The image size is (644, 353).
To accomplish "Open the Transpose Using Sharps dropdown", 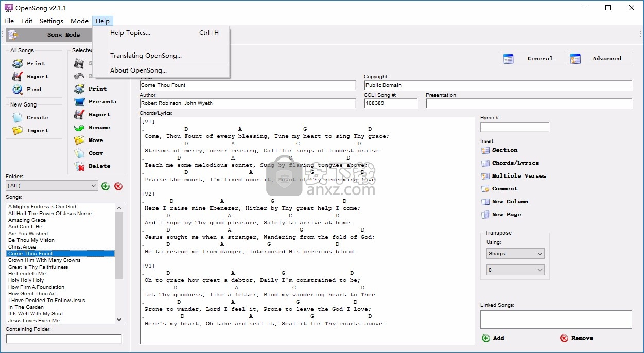I will tap(515, 254).
